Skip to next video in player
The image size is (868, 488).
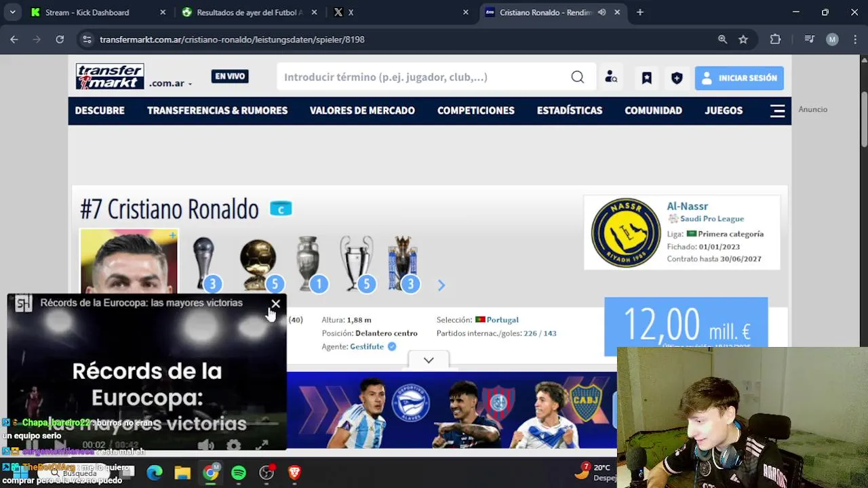[x=60, y=445]
